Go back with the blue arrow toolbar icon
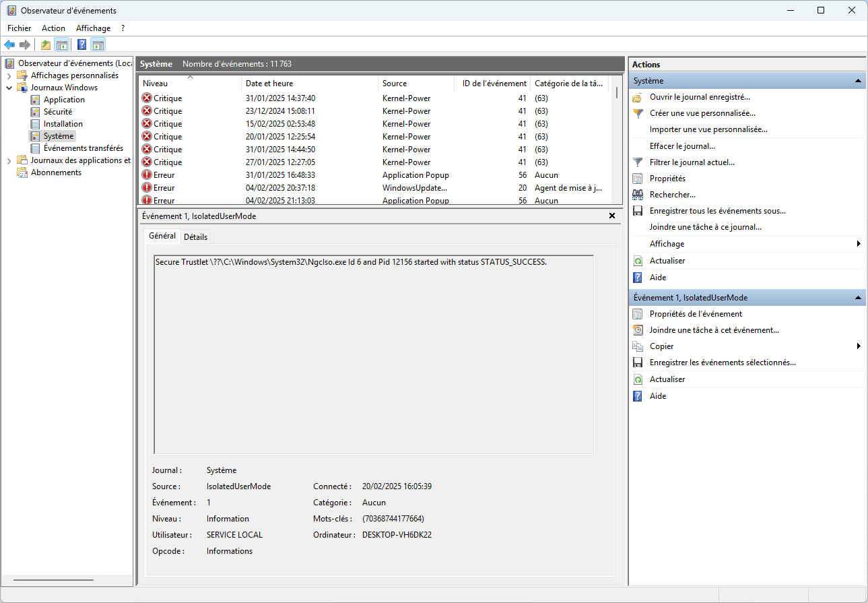This screenshot has height=603, width=868. [9, 45]
